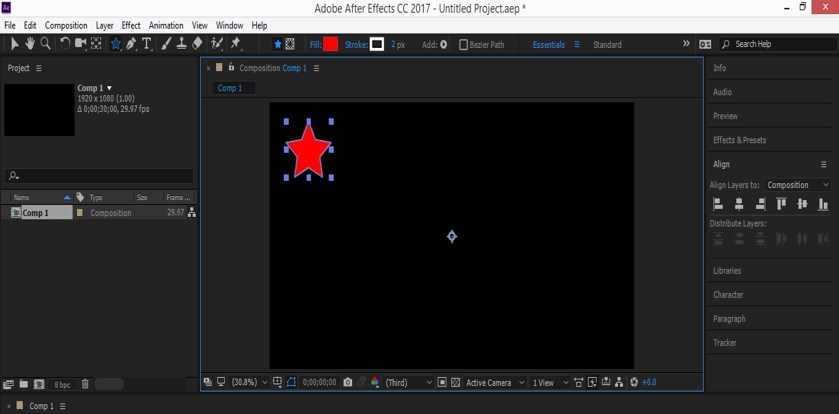Open the Tracker panel
Viewport: 839px width, 414px height.
724,343
